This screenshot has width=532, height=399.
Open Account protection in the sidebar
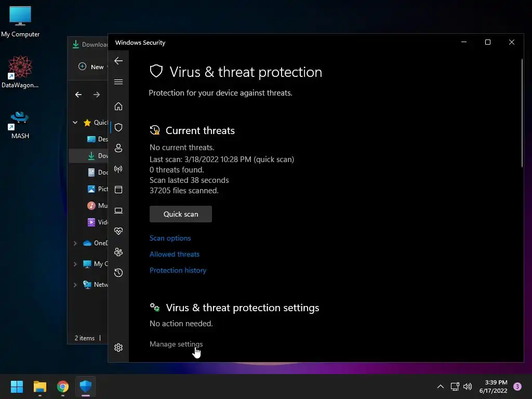pos(118,148)
